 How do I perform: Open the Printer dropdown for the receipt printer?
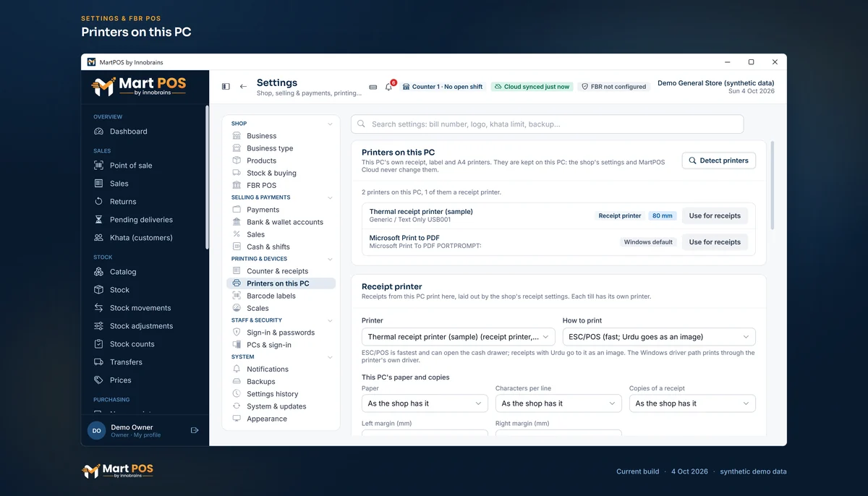458,337
